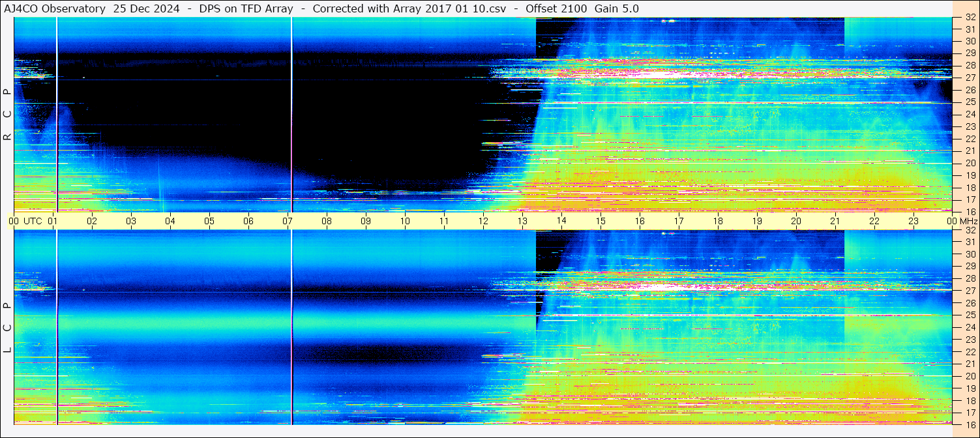Click 24 MHz label on RCP frequency scale
The height and width of the screenshot is (438, 980).
coord(970,115)
